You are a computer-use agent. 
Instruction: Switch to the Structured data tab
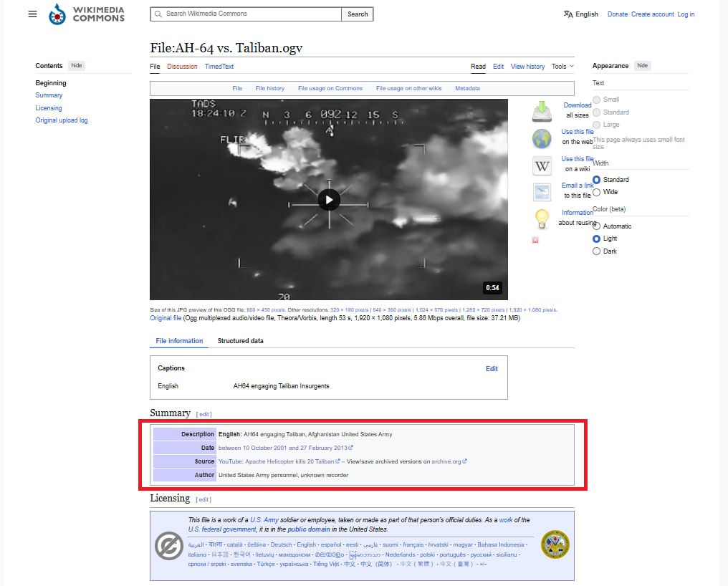point(240,341)
